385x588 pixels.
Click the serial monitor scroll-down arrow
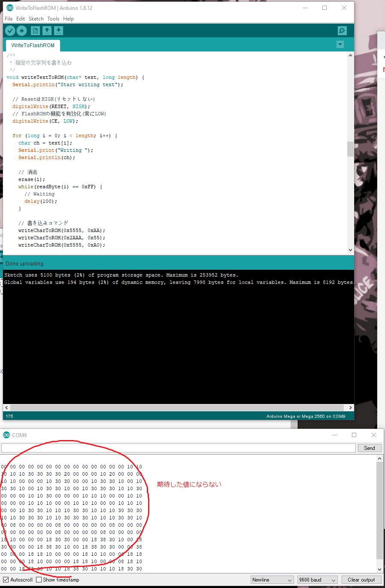379,570
